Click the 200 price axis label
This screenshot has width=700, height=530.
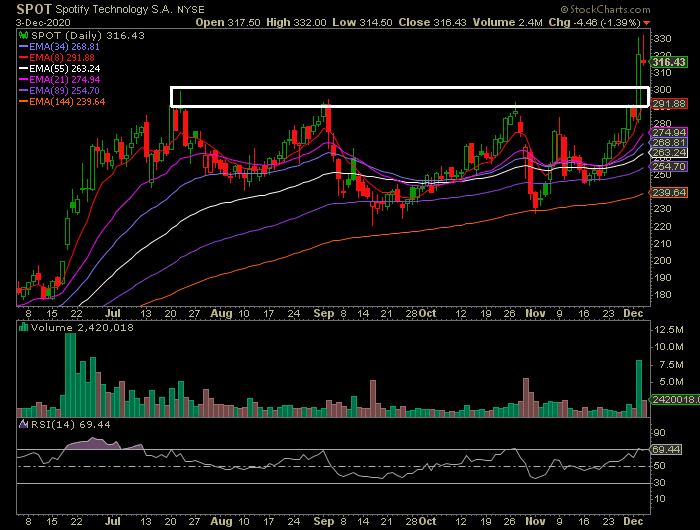(662, 260)
